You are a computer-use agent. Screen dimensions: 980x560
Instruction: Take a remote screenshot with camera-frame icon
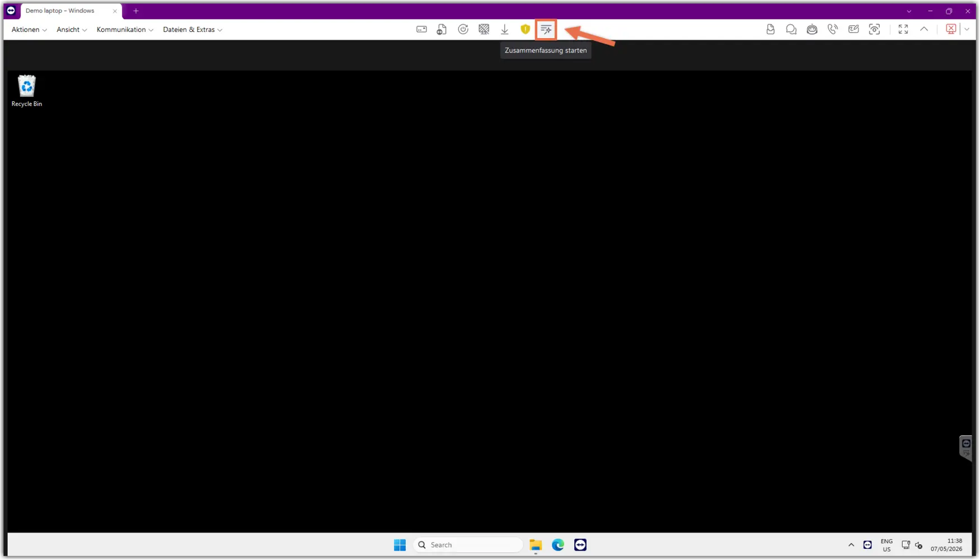(x=874, y=30)
